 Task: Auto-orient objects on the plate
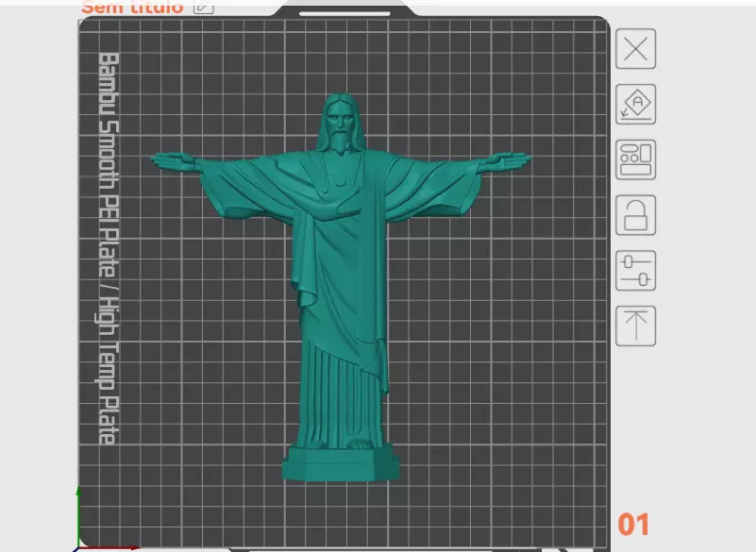(635, 104)
